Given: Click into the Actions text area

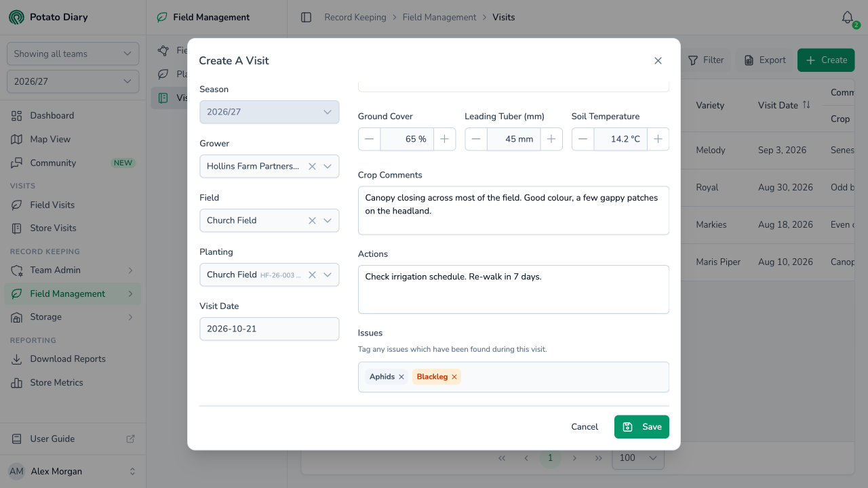Looking at the screenshot, I should [x=513, y=289].
